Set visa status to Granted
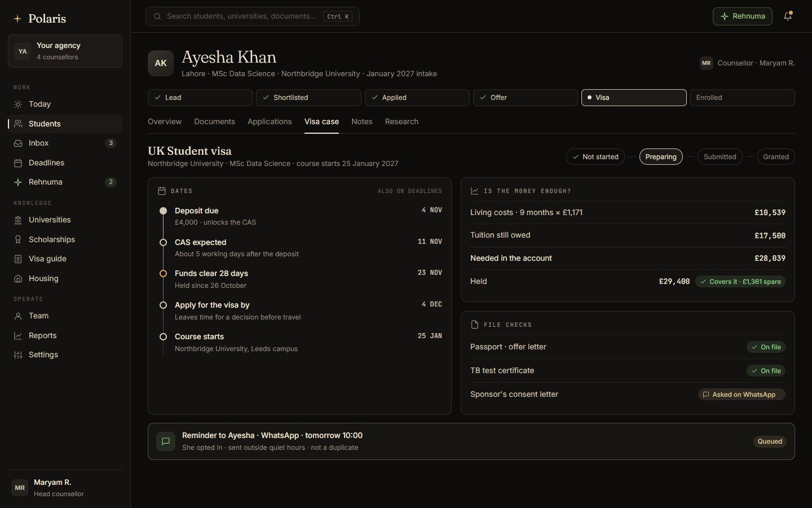This screenshot has height=508, width=812. coord(776,157)
